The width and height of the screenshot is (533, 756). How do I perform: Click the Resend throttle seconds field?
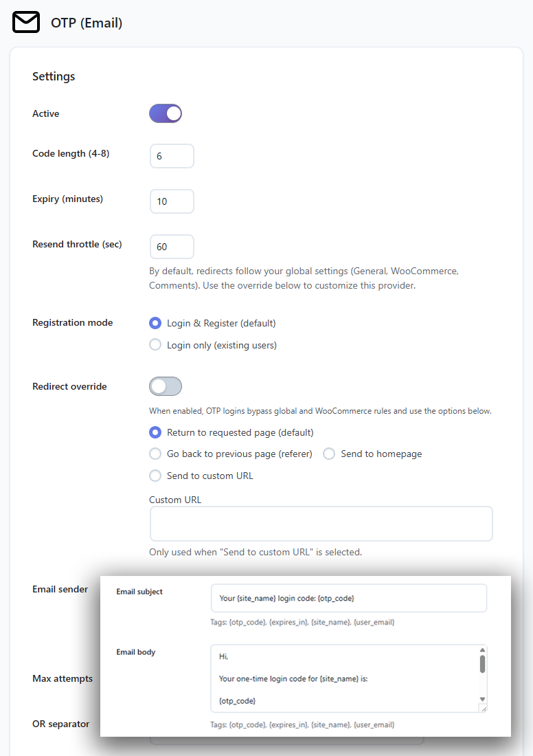[x=172, y=247]
